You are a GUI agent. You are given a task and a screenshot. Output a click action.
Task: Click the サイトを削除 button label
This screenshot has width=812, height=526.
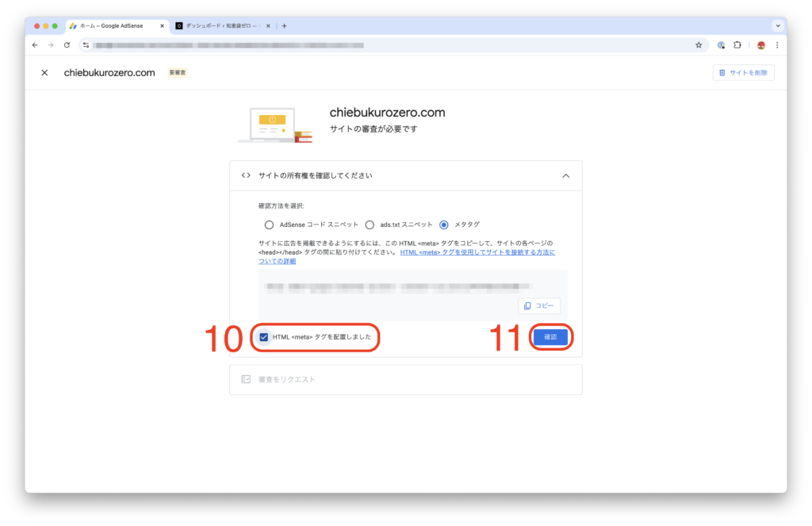[x=749, y=73]
